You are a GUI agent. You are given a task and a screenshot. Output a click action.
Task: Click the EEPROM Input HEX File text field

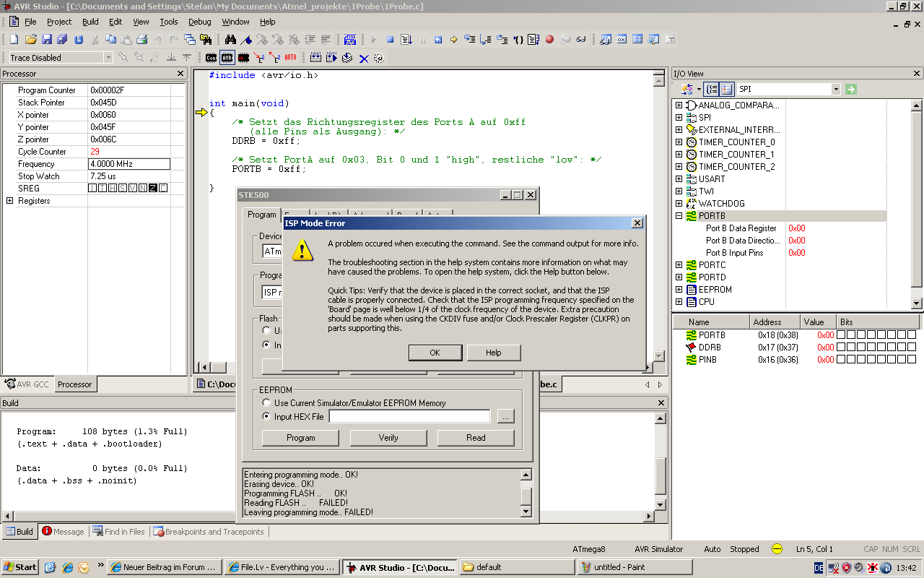pos(409,416)
